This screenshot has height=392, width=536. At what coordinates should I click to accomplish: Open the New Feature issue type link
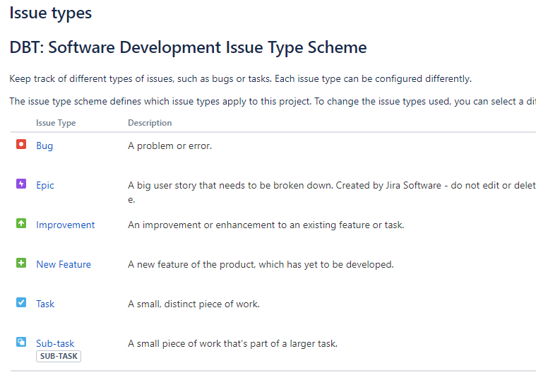pos(64,265)
